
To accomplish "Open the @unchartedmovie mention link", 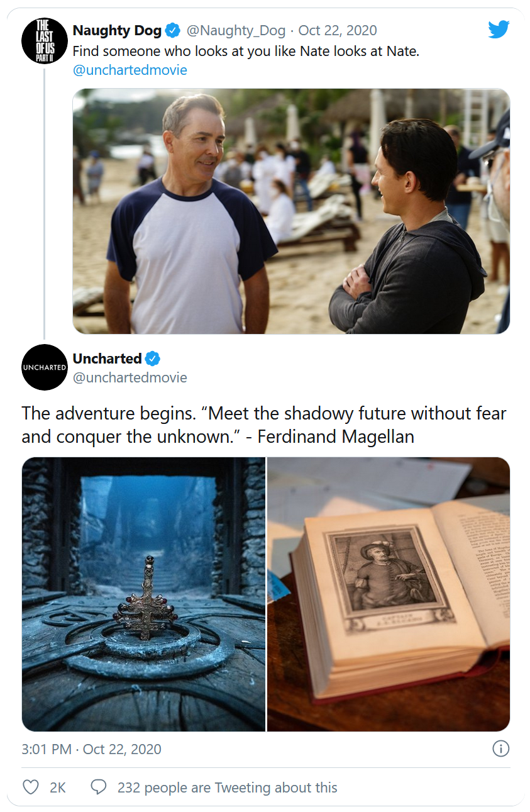I will (x=130, y=70).
